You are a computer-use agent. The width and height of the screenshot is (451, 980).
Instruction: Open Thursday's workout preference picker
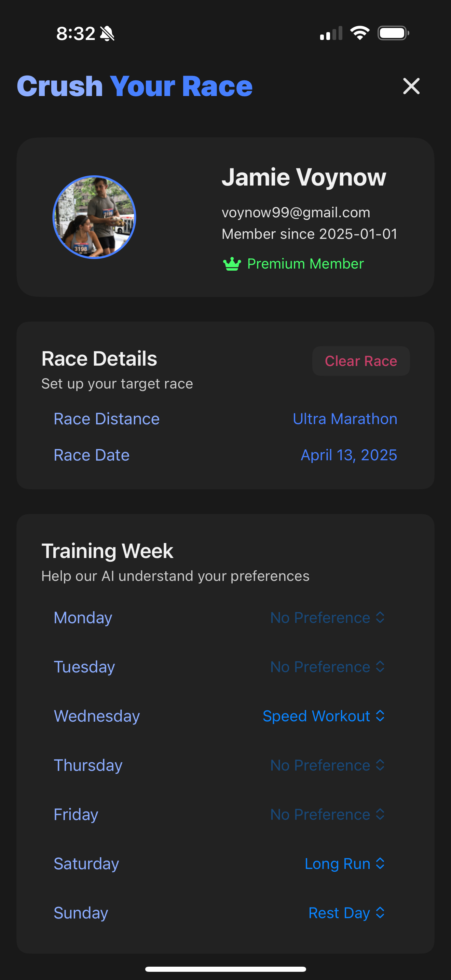pyautogui.click(x=327, y=765)
